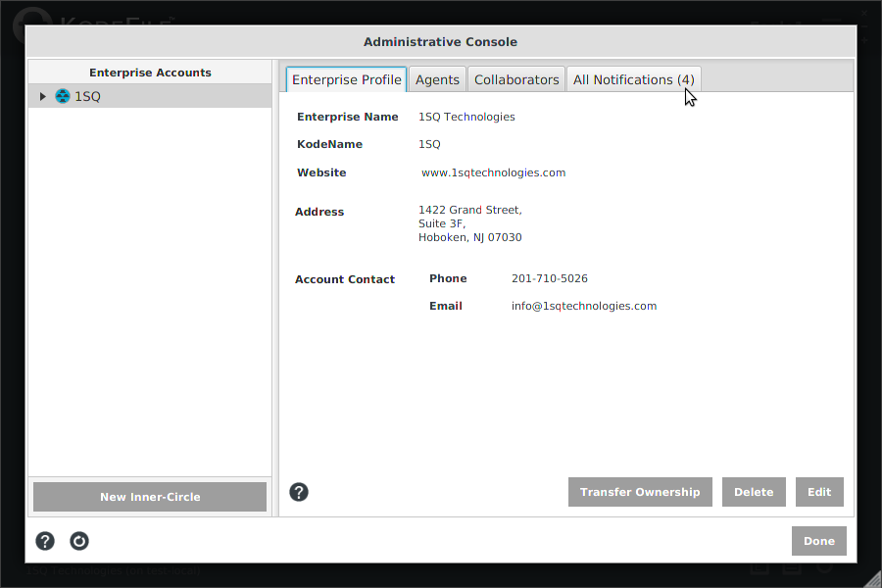
Task: Open the Agents tab
Action: [x=438, y=80]
